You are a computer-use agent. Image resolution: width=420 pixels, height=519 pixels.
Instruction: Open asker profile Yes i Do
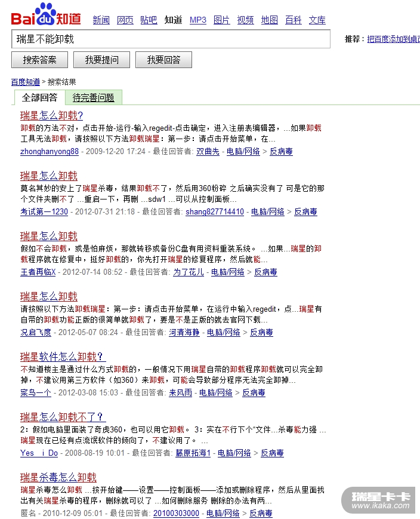[39, 453]
